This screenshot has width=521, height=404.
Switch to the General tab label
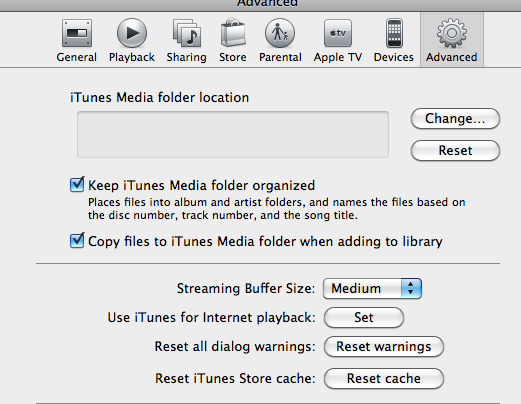pos(77,57)
